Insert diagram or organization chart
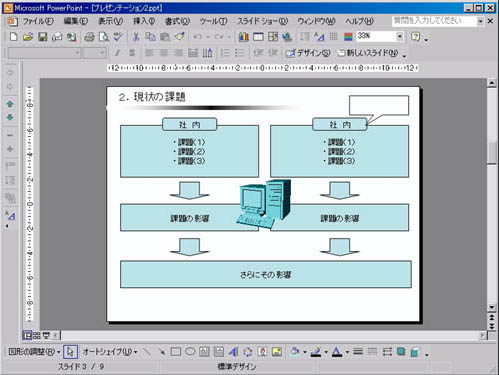The width and height of the screenshot is (499, 375). [248, 351]
